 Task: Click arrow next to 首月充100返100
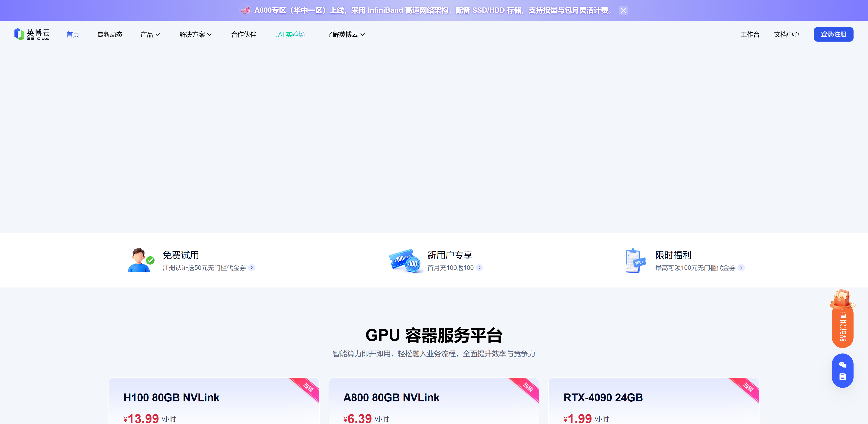click(x=479, y=268)
